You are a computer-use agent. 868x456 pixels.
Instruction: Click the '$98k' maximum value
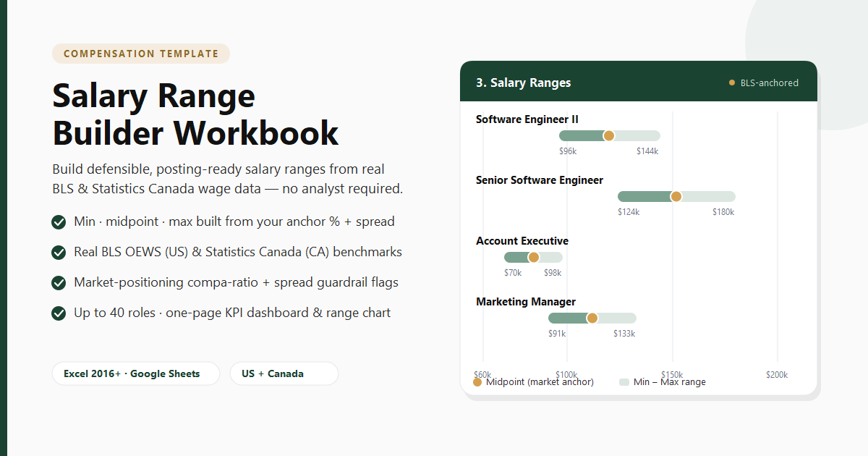click(x=553, y=273)
